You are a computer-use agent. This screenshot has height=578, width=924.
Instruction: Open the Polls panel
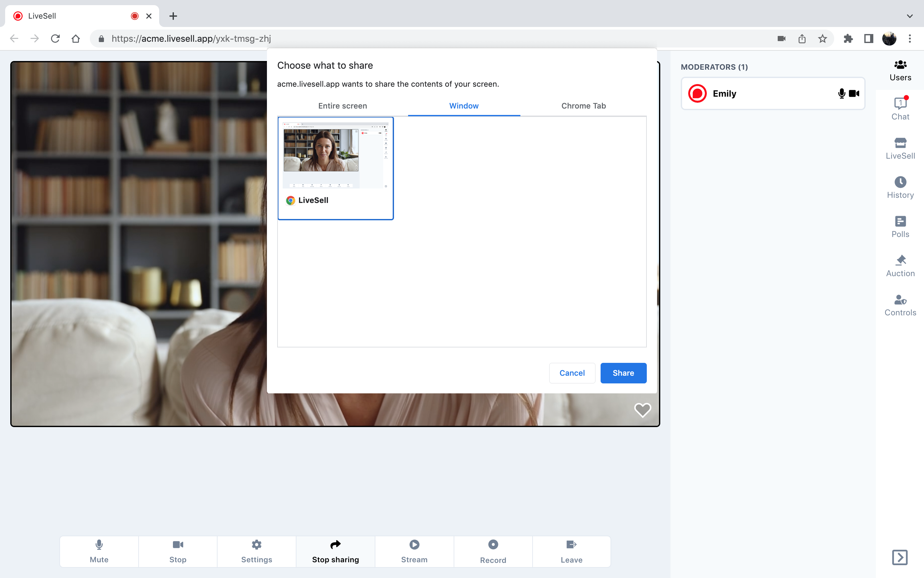[900, 227]
